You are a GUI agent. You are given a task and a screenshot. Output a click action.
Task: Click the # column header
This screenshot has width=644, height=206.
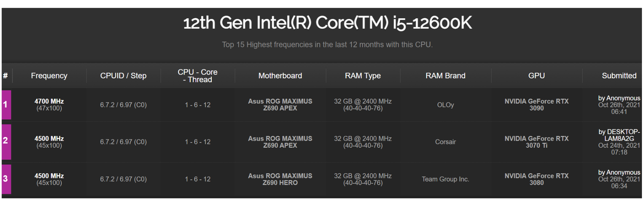5,76
